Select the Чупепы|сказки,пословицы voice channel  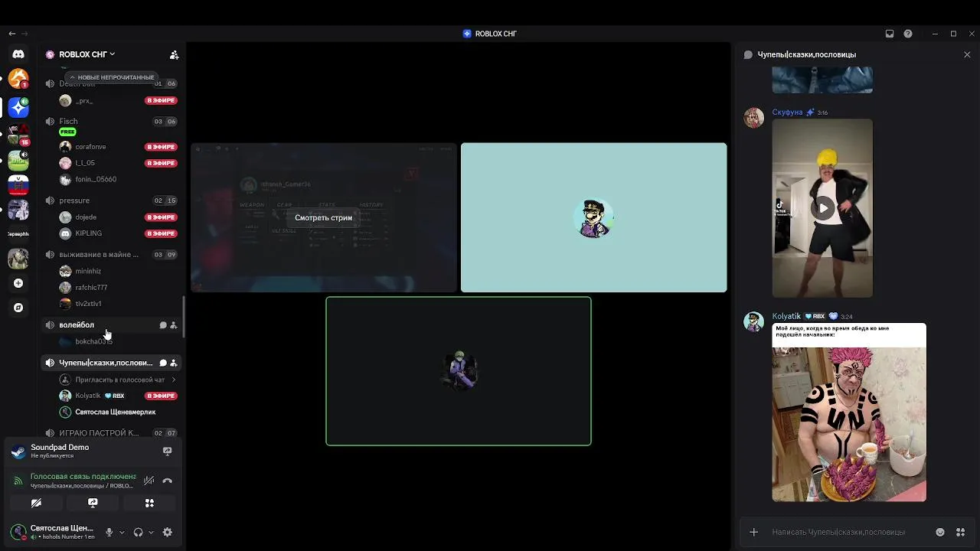pyautogui.click(x=111, y=363)
